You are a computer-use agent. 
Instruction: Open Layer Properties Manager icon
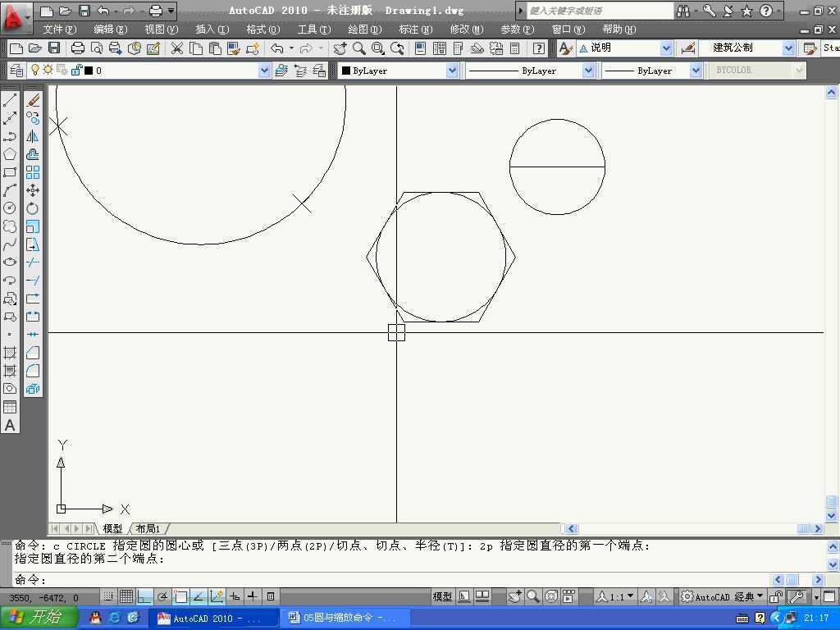point(16,71)
